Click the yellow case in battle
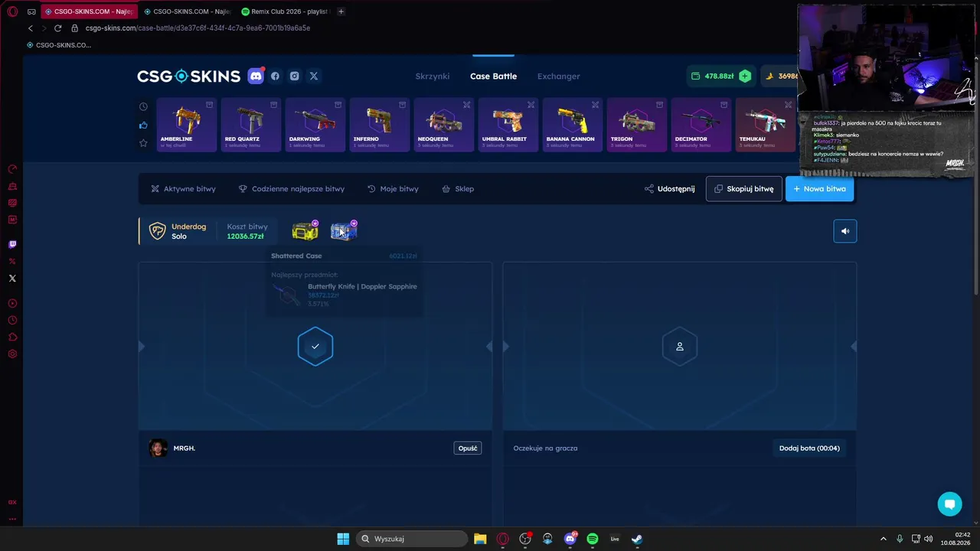The width and height of the screenshot is (980, 551). (305, 231)
